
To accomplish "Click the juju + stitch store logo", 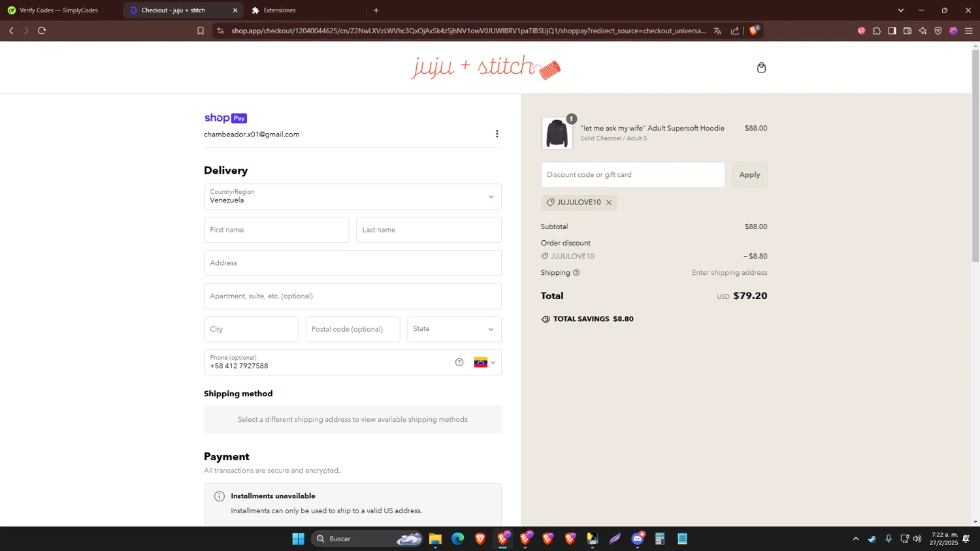I will [485, 67].
